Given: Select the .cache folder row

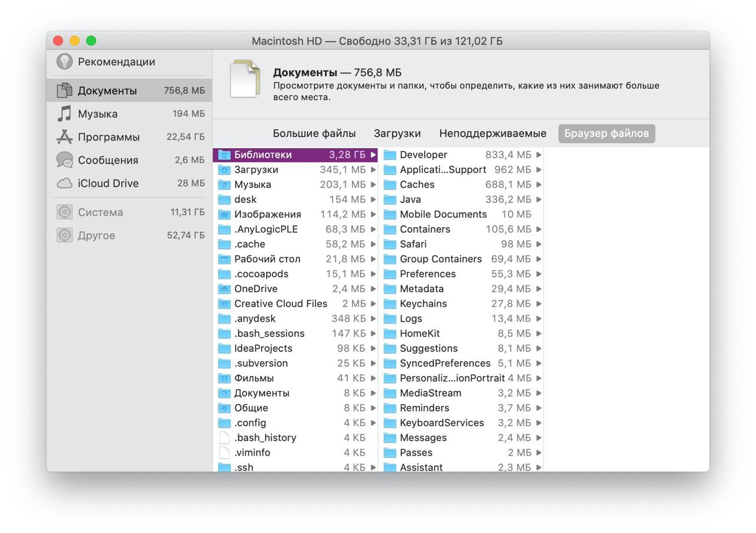Looking at the screenshot, I should click(x=295, y=244).
